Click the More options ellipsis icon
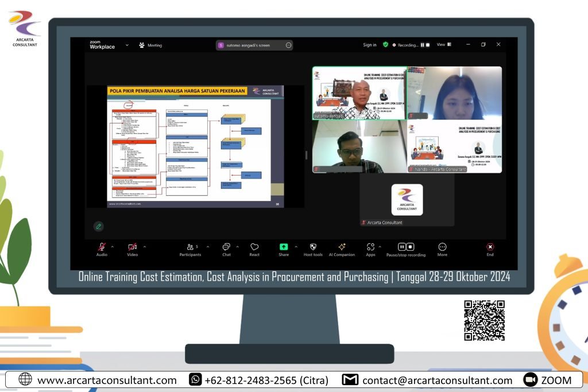588x392 pixels. tap(442, 247)
